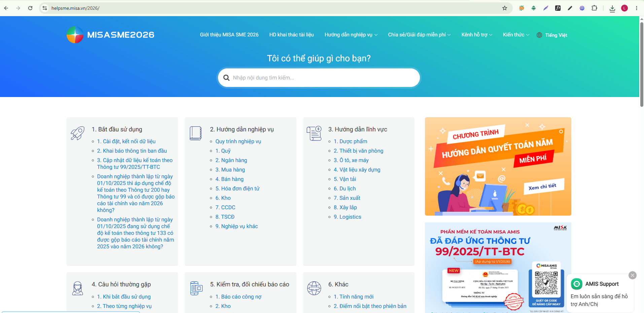644x313 pixels.
Task: Open the browser downloads icon
Action: click(612, 8)
